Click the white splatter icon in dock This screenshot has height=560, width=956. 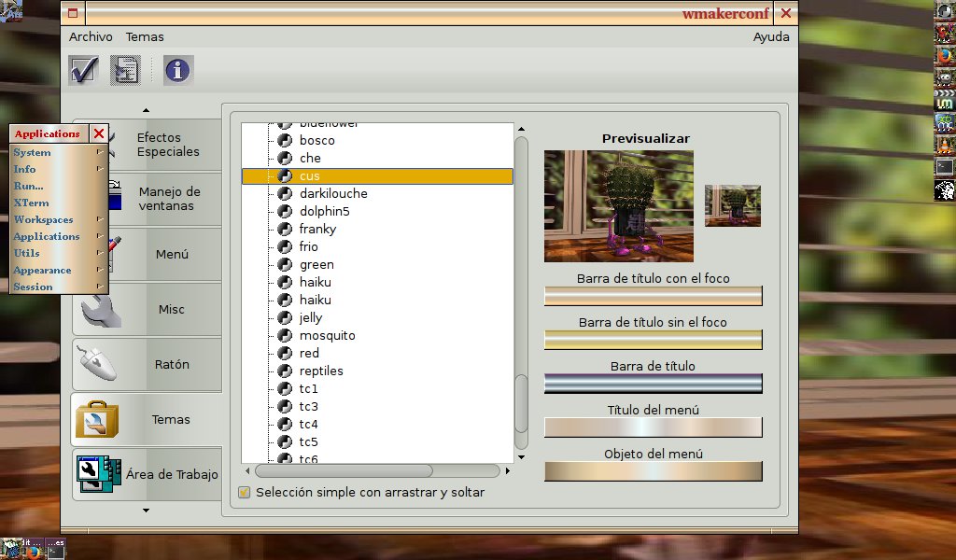tap(945, 190)
